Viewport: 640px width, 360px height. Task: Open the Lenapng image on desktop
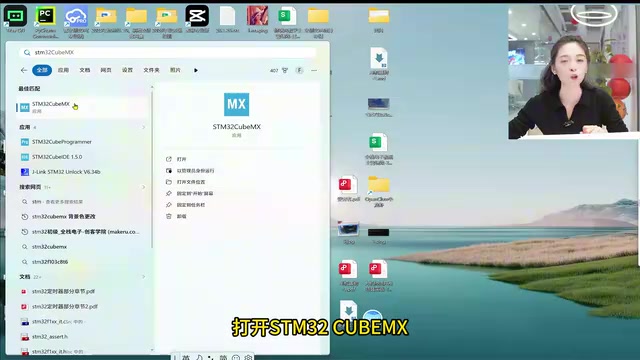point(258,19)
